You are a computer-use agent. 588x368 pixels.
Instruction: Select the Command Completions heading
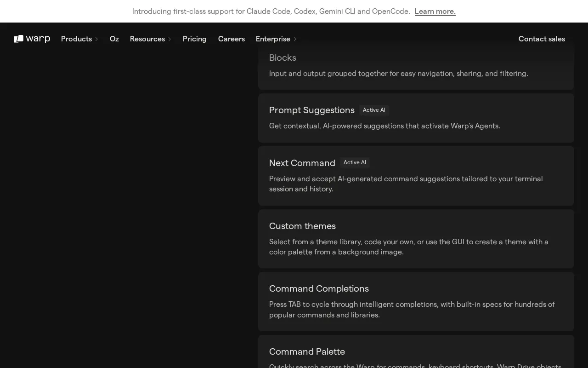point(319,288)
